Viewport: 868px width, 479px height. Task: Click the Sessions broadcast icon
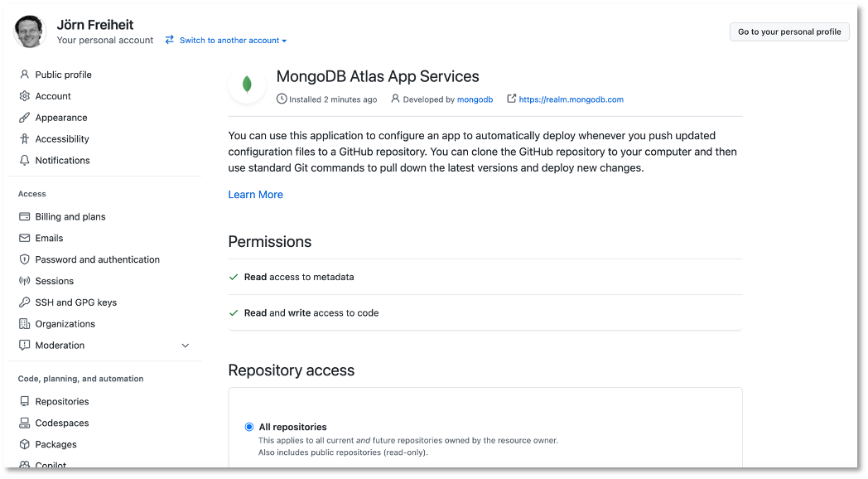tap(24, 281)
